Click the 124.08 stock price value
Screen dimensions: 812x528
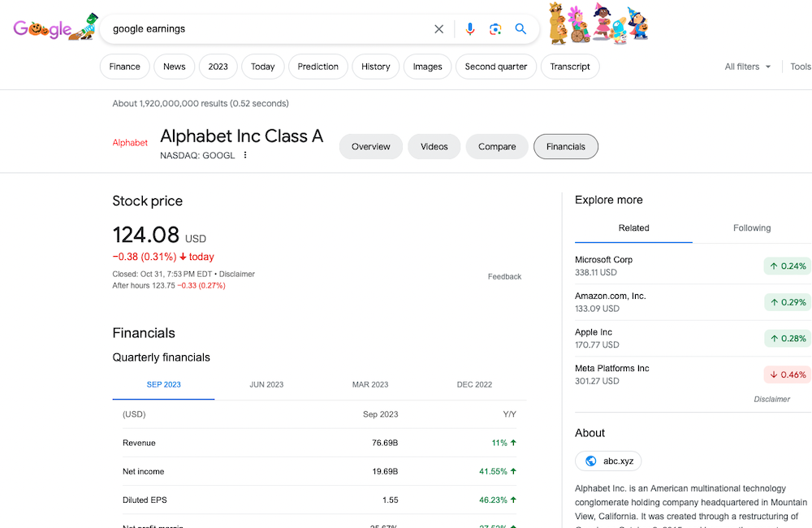[146, 235]
